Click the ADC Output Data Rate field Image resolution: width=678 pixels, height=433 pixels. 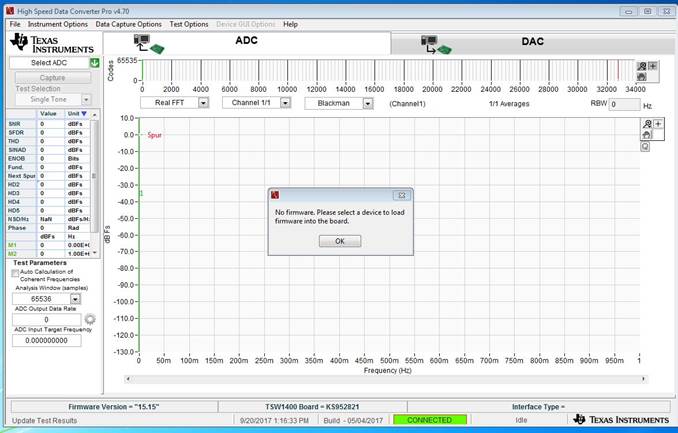(x=47, y=320)
